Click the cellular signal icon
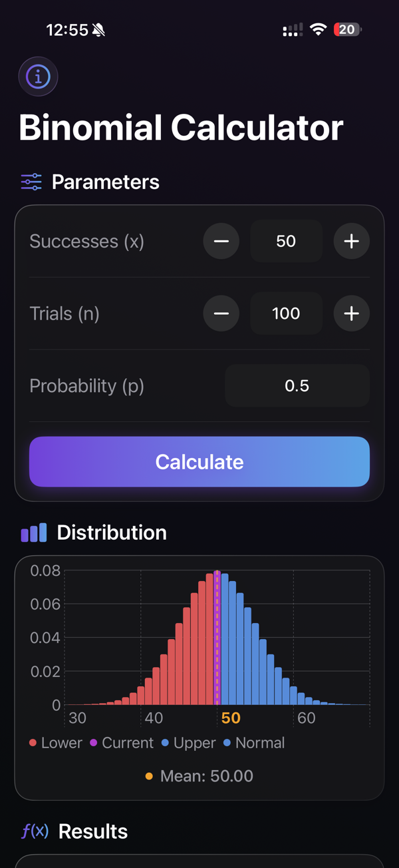The height and width of the screenshot is (868, 399). (x=291, y=29)
